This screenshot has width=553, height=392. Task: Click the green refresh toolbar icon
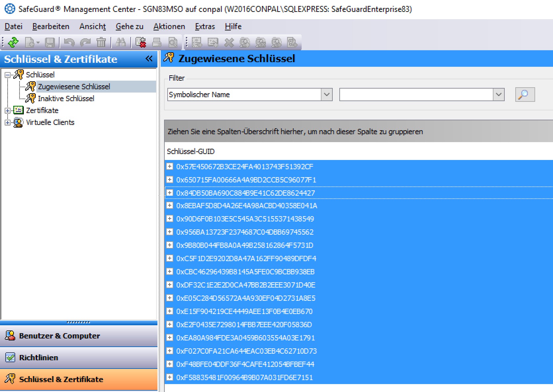point(13,42)
